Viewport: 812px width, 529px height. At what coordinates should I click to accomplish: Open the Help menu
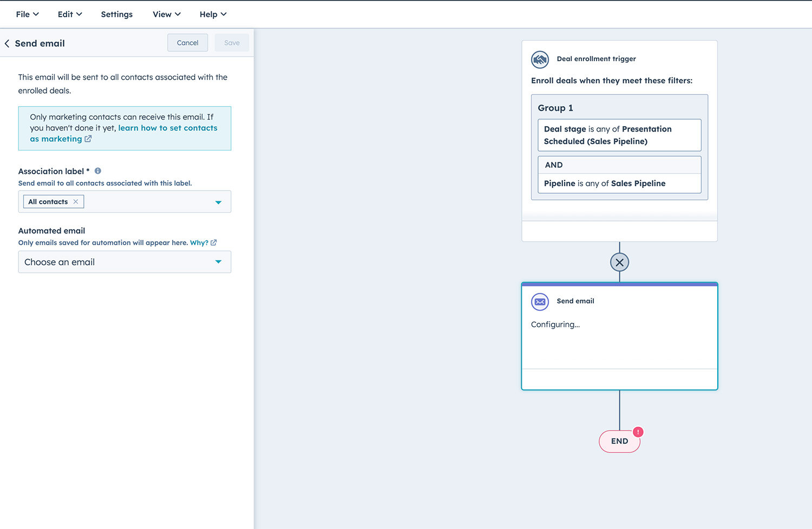213,15
